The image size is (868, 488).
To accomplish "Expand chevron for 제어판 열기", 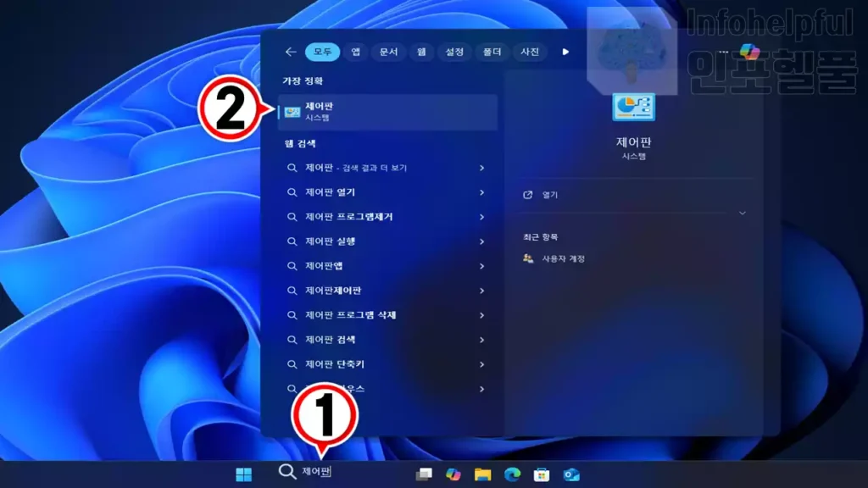I will 481,192.
